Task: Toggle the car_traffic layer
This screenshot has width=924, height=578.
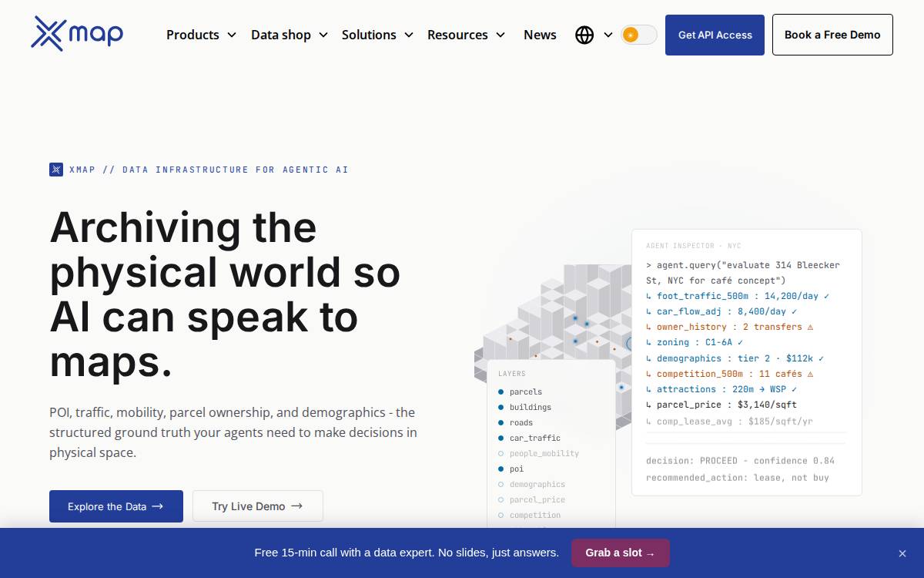Action: [x=530, y=438]
